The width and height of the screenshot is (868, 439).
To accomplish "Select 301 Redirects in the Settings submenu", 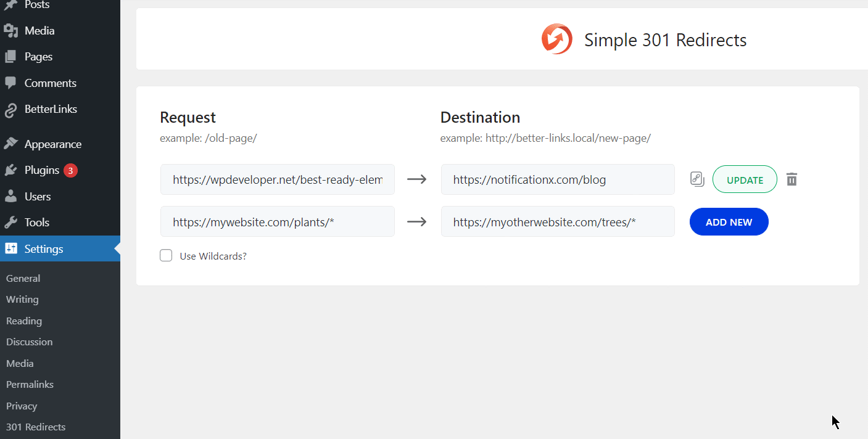I will tap(35, 427).
